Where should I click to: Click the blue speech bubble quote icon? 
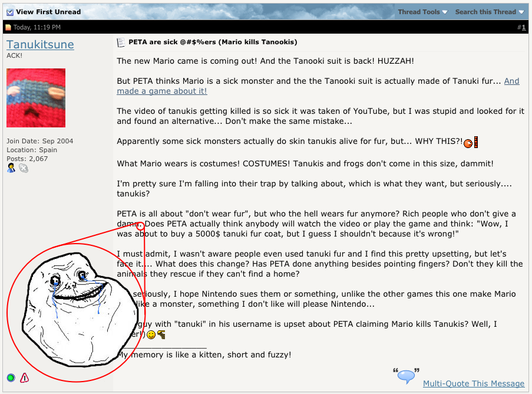click(x=406, y=376)
